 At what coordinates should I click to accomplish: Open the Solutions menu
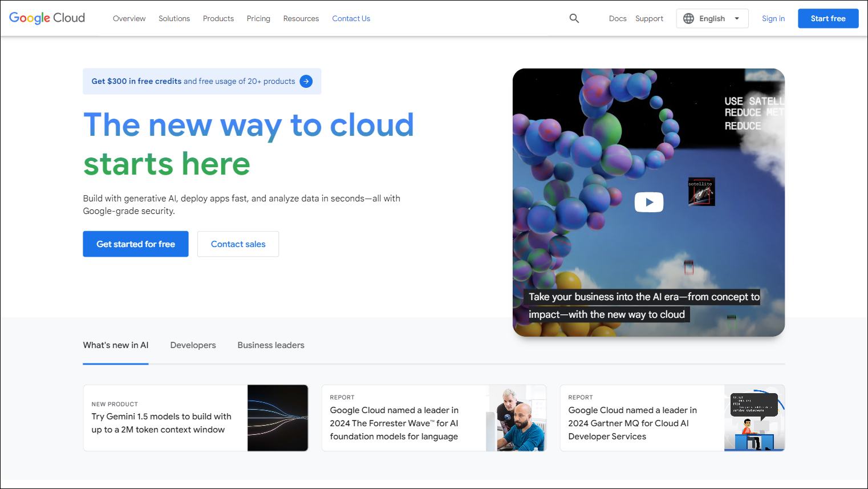click(174, 18)
